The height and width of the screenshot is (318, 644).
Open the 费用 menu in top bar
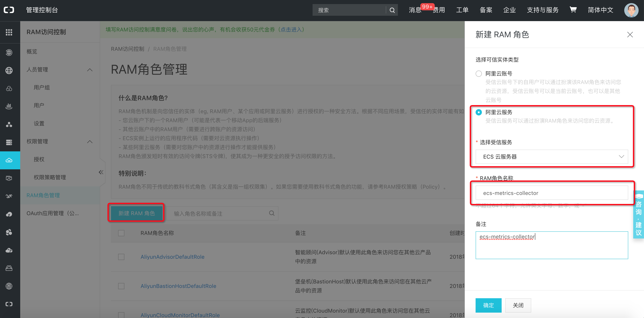439,10
